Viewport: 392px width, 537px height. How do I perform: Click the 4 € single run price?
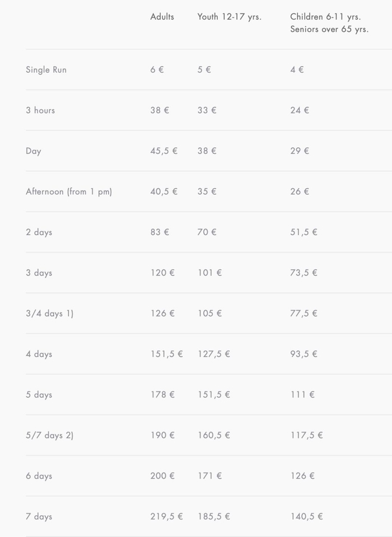tap(297, 70)
